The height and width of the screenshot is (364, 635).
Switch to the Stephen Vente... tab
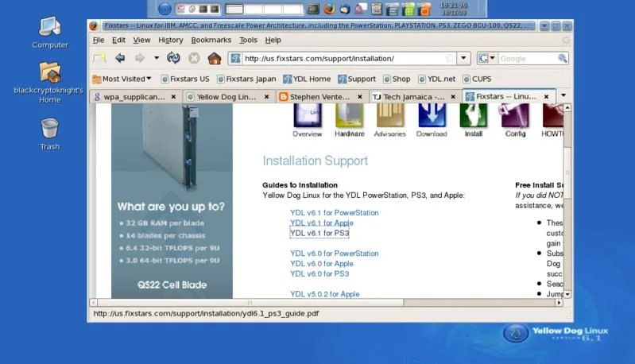coord(316,97)
